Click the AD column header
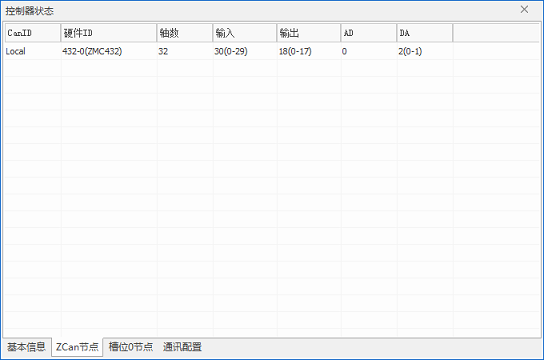This screenshot has width=544, height=360. pyautogui.click(x=369, y=33)
